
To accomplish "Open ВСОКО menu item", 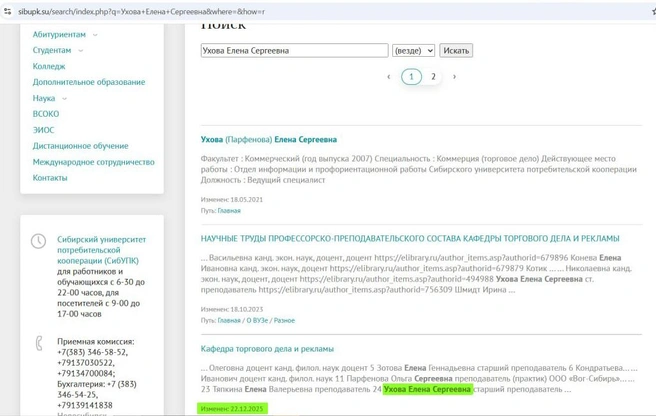I will point(46,114).
